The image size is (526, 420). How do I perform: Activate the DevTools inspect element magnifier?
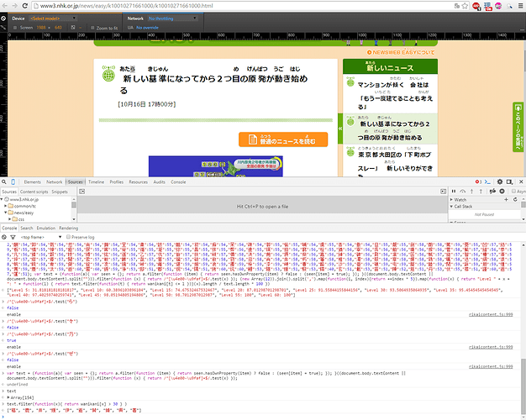point(4,181)
